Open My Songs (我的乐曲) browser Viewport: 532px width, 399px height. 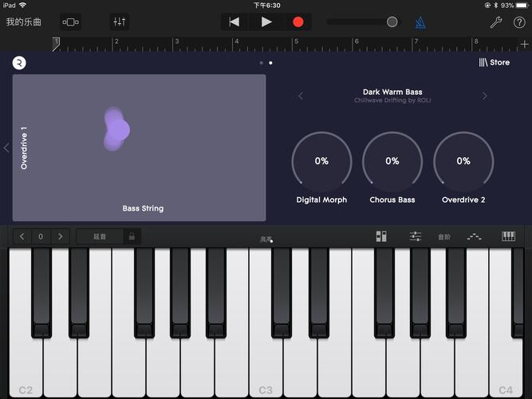point(23,22)
